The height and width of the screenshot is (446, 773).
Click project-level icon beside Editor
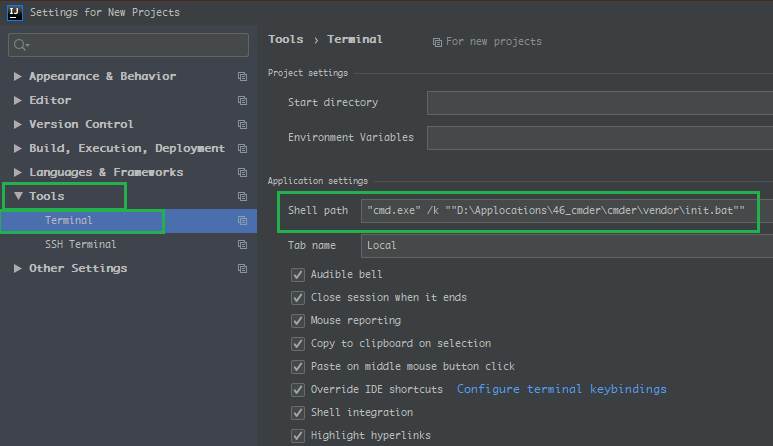[x=242, y=100]
